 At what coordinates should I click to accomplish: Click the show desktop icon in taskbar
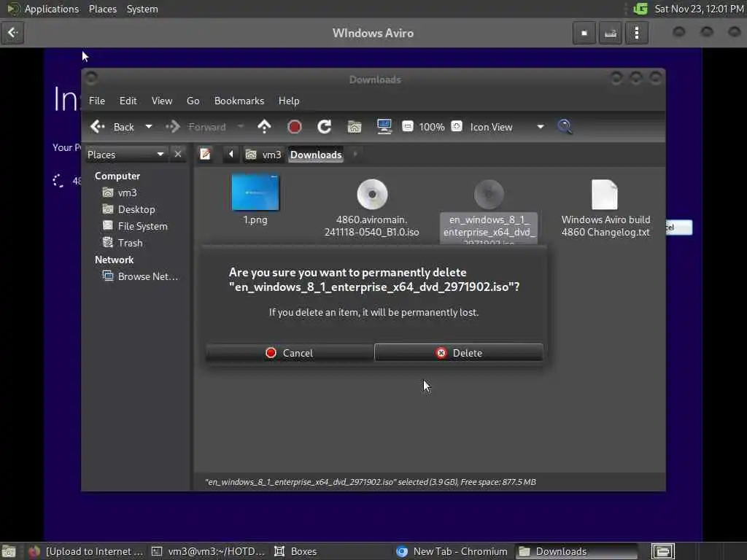[9, 551]
